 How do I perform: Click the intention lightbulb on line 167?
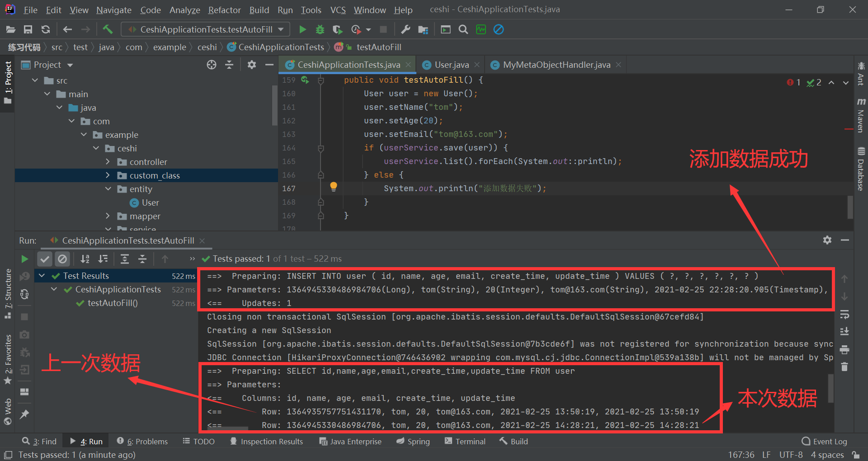pos(334,186)
